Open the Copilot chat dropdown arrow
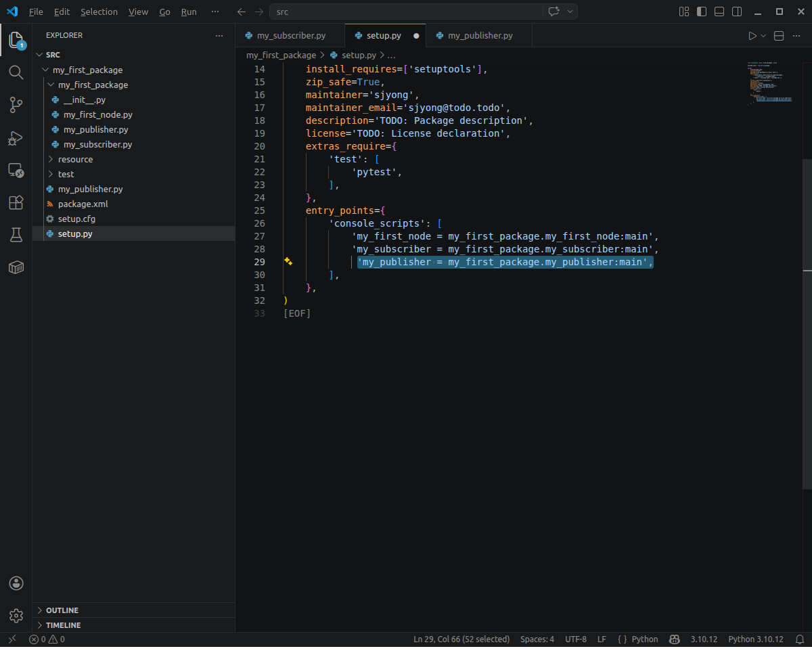This screenshot has height=653, width=812. click(x=570, y=12)
